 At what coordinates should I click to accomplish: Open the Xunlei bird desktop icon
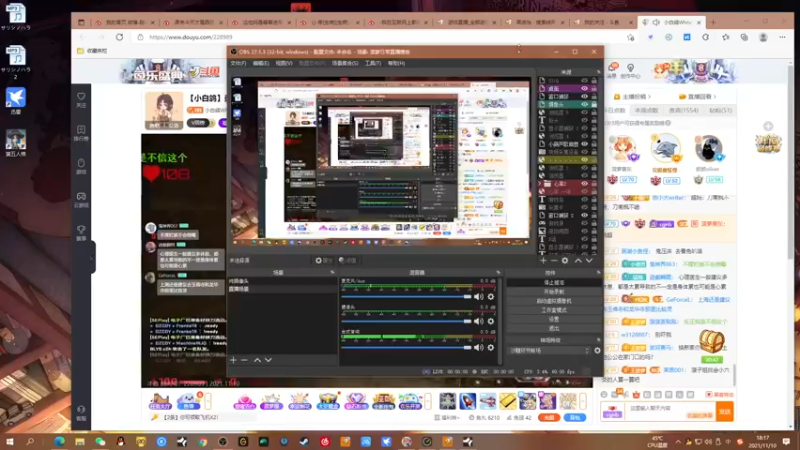[16, 101]
